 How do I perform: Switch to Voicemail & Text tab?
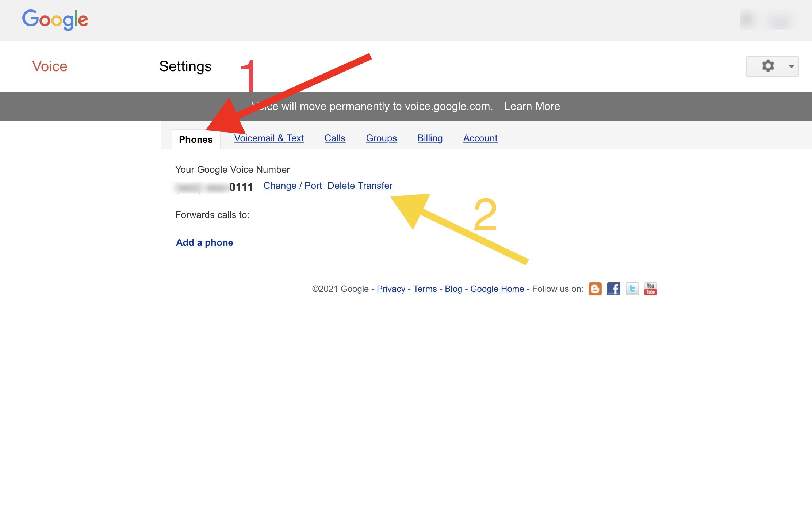coord(269,138)
